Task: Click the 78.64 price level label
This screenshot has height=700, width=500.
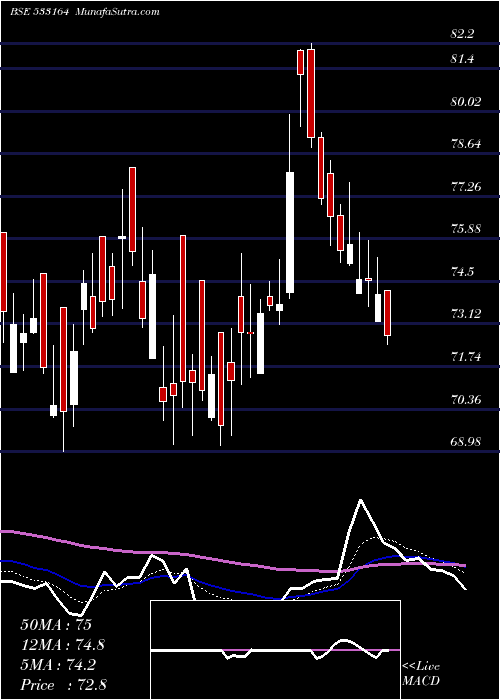Action: point(466,144)
